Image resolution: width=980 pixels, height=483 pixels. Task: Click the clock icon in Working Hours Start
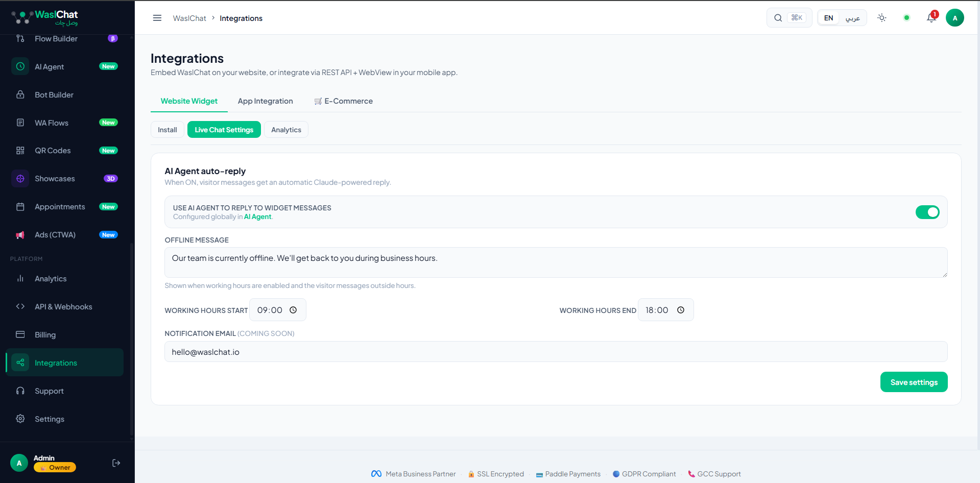pyautogui.click(x=293, y=310)
